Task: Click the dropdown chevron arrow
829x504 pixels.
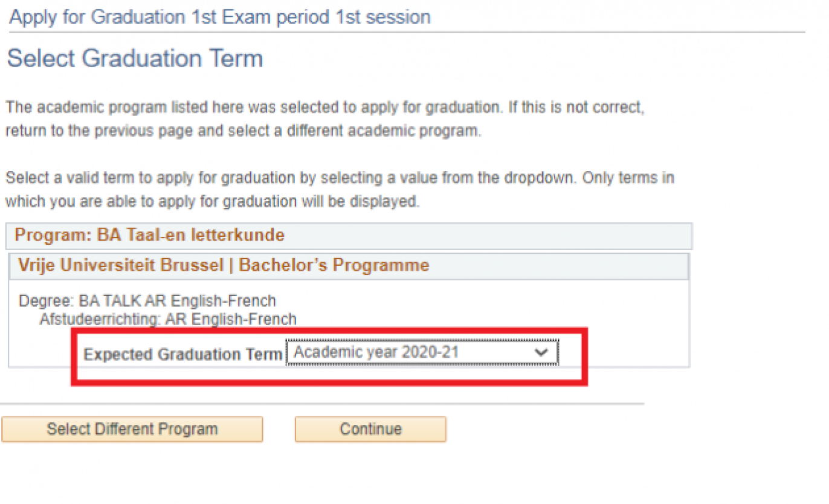Action: pos(542,351)
